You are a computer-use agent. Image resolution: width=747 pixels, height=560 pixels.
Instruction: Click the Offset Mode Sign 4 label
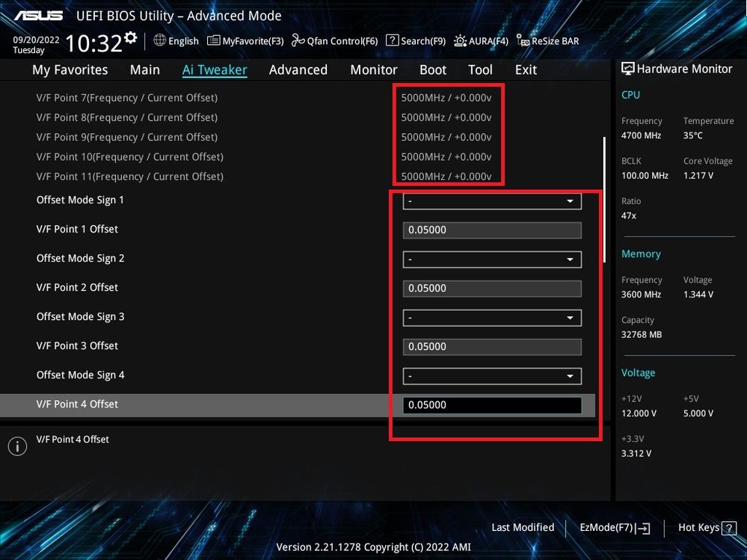80,375
